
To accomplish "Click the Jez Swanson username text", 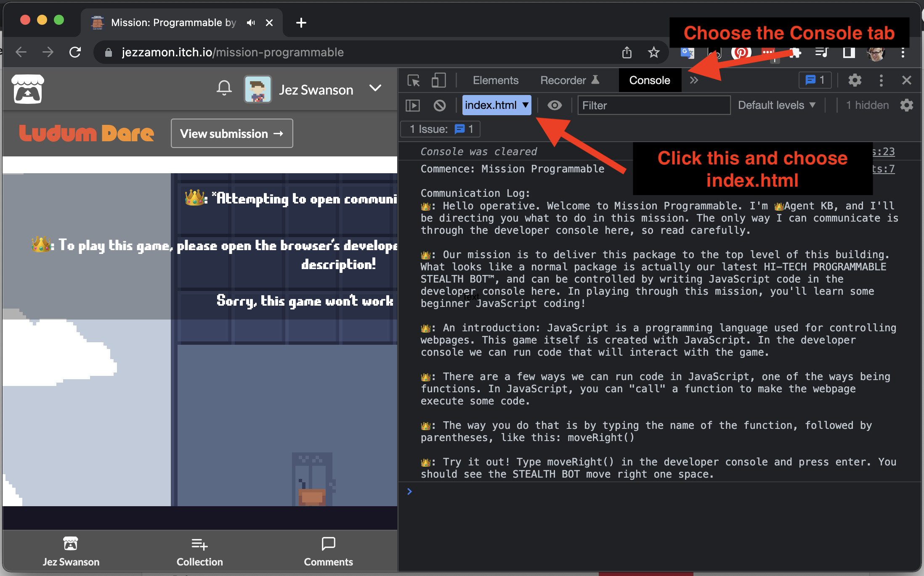I will point(316,90).
